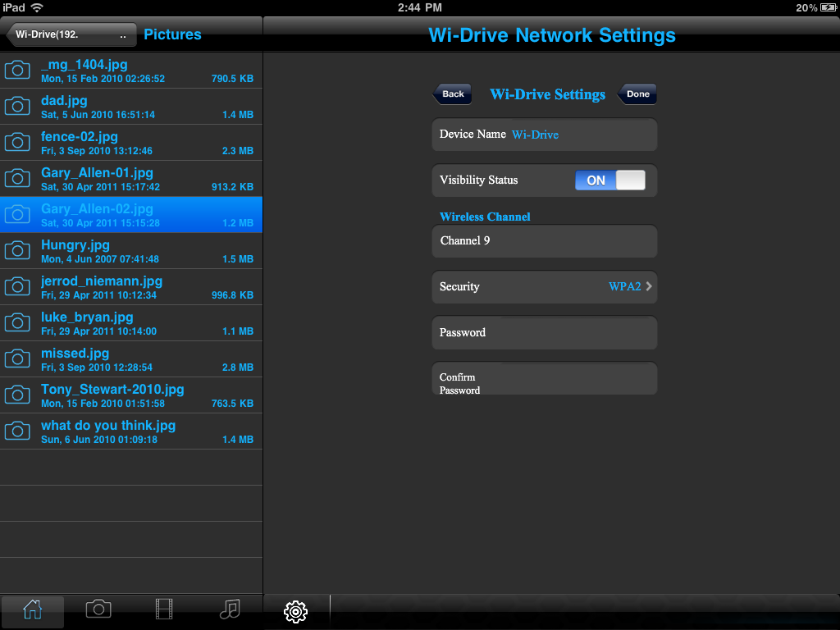Click camera icon beside luke_bryan.jpg
Viewport: 840px width, 630px height.
coord(17,322)
